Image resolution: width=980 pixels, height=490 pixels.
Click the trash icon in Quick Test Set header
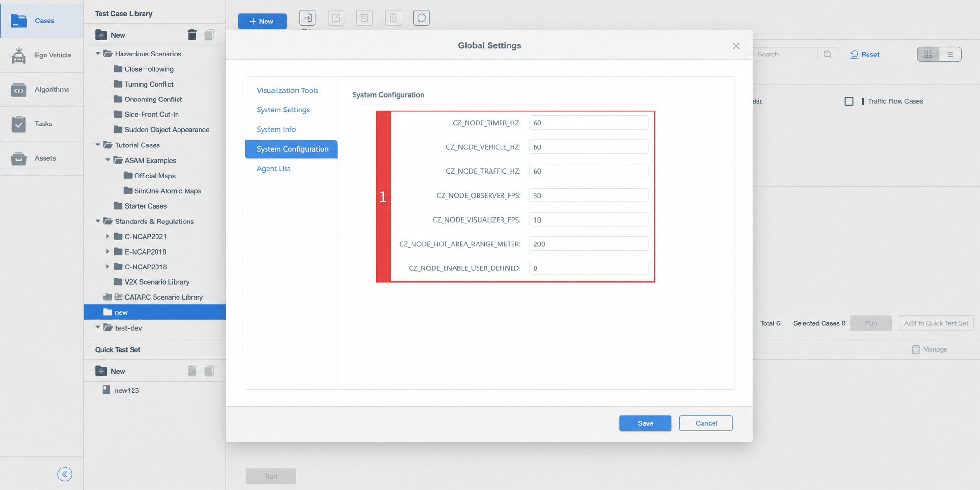click(x=192, y=371)
